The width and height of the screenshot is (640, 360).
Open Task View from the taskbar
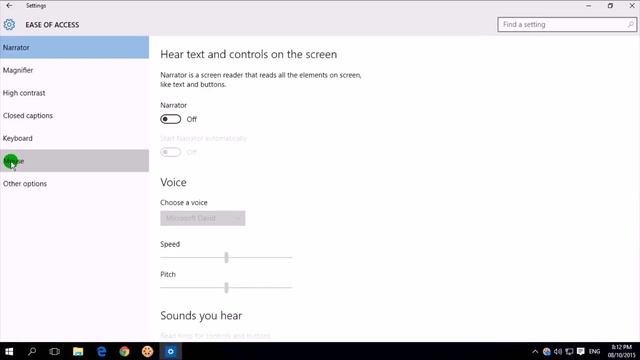point(54,351)
